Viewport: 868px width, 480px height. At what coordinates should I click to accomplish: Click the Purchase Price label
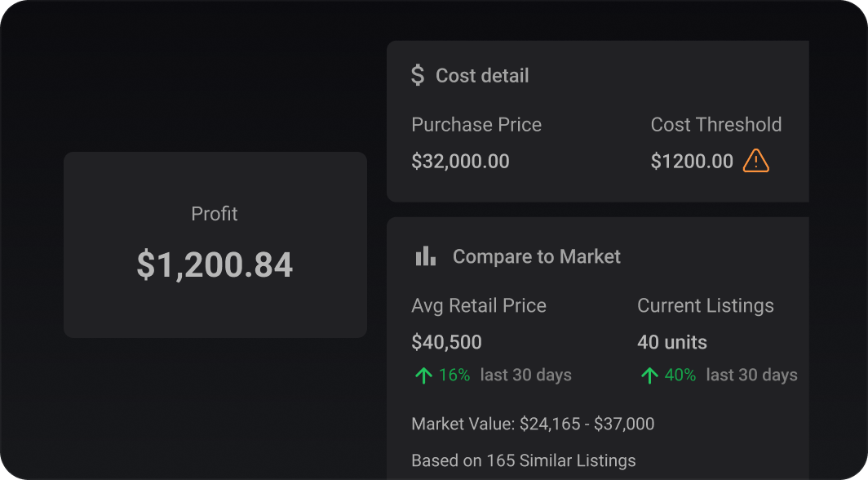[x=476, y=125]
